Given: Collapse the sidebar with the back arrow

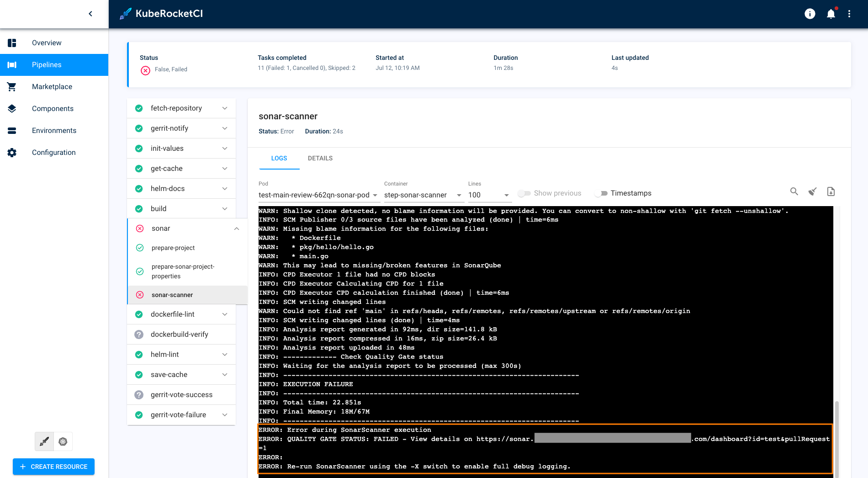Looking at the screenshot, I should tap(90, 14).
